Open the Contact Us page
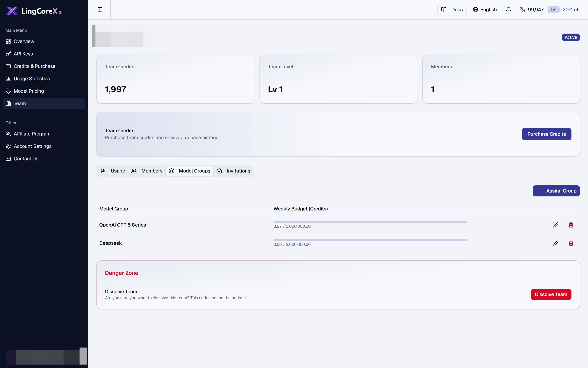Screen dimensions: 588x368 coord(44,159)
